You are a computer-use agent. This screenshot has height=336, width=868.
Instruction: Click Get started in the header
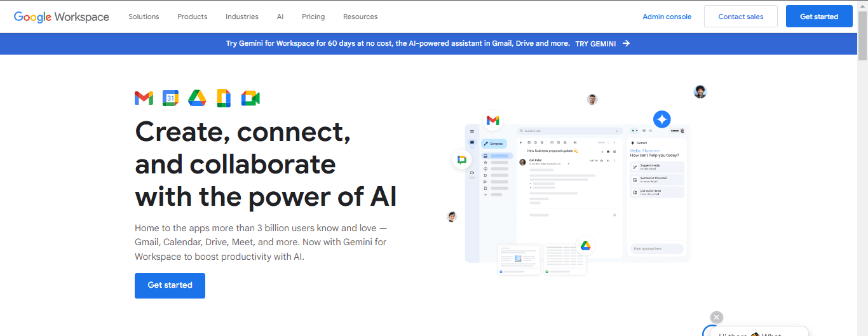819,17
